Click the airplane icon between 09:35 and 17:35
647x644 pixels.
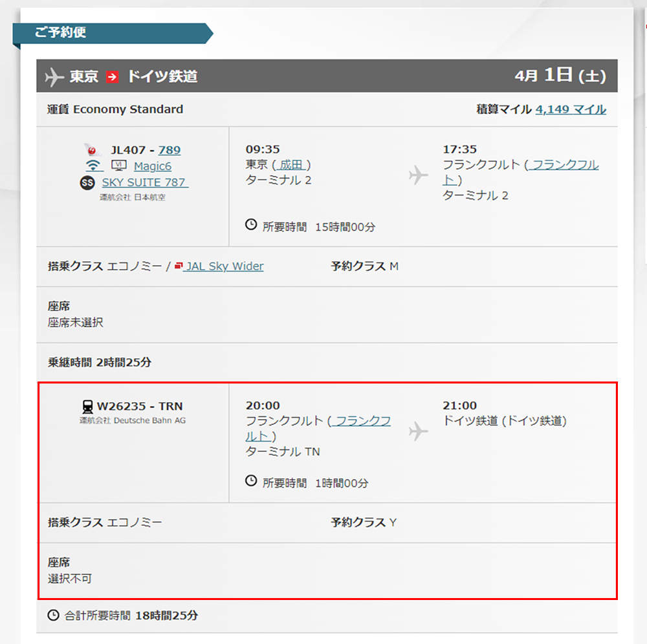[419, 175]
